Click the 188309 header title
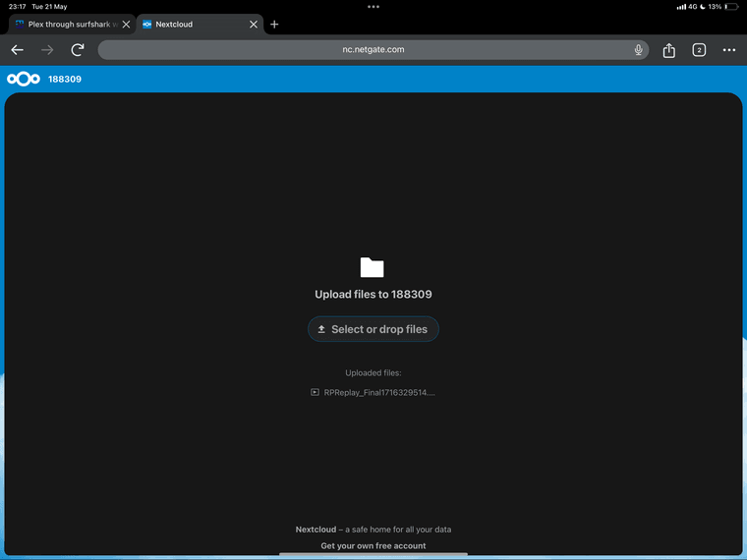 pos(65,79)
